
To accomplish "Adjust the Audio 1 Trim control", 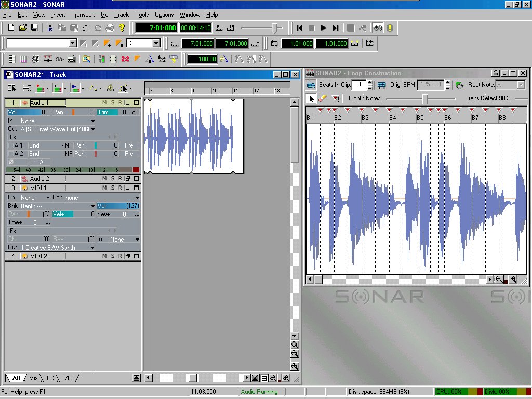I will coord(118,112).
